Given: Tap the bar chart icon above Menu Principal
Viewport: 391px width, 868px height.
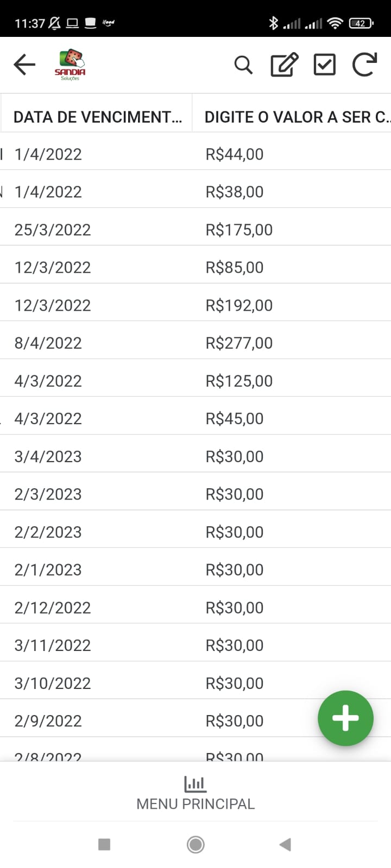Looking at the screenshot, I should (195, 783).
